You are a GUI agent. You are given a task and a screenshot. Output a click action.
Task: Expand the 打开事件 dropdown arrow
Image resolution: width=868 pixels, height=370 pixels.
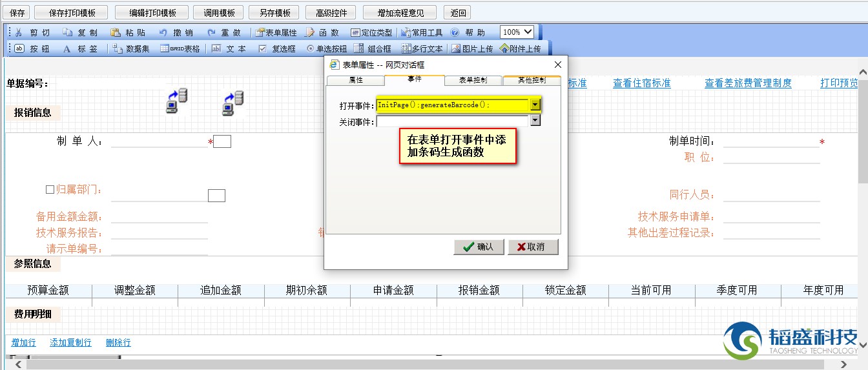[x=535, y=105]
